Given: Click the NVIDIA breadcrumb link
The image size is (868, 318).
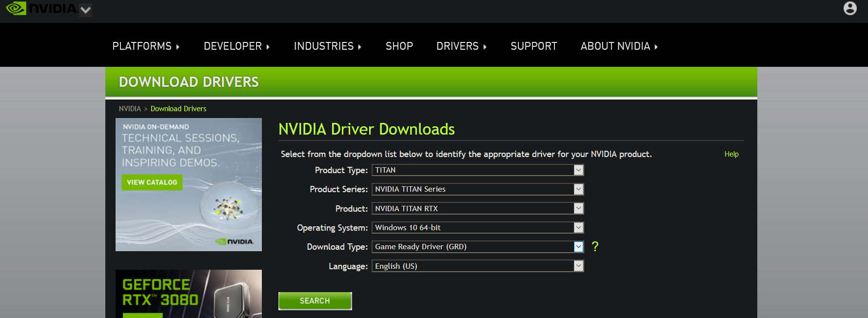Looking at the screenshot, I should [x=130, y=109].
